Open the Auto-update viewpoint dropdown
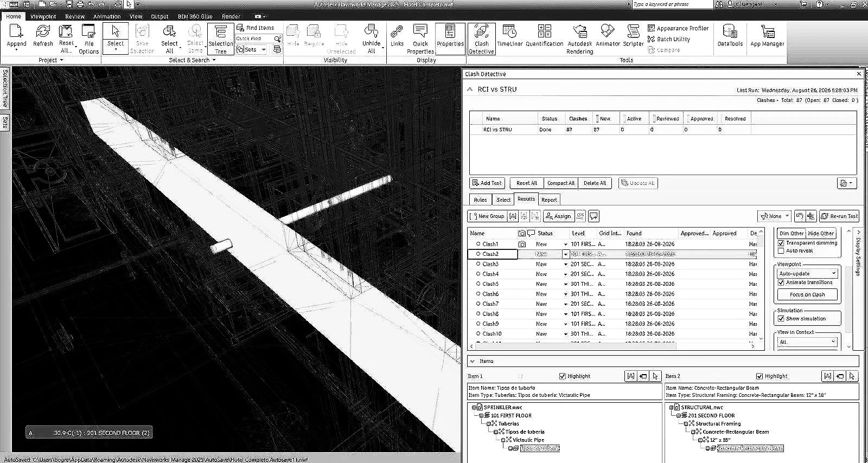 tap(807, 273)
